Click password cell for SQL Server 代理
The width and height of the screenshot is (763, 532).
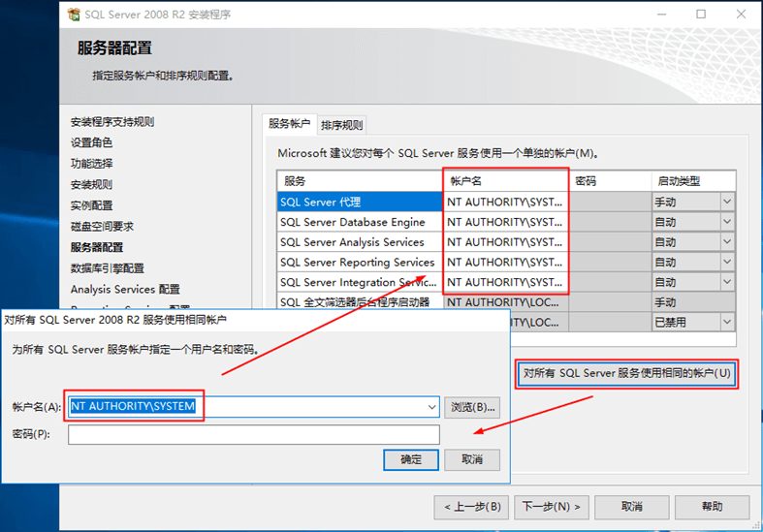[610, 202]
